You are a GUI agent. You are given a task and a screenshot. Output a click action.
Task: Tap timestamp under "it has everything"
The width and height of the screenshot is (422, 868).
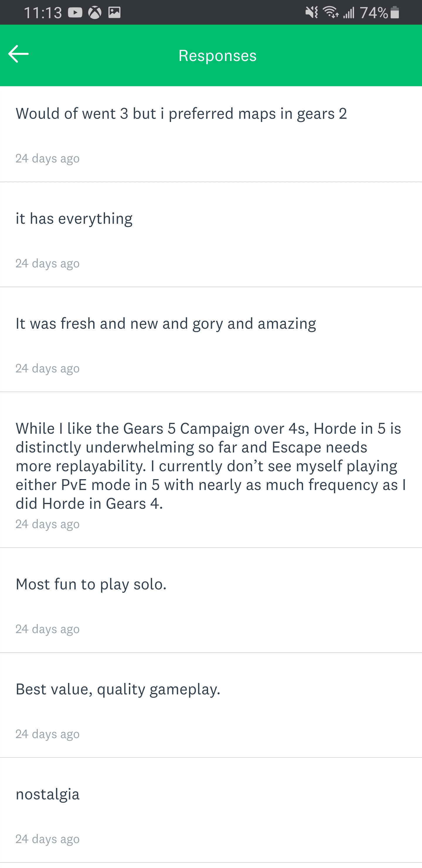click(47, 264)
